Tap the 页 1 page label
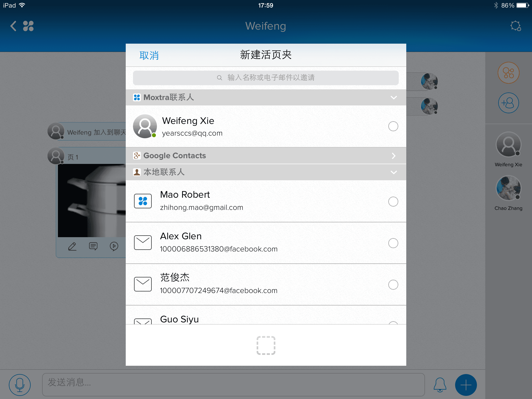 point(73,157)
